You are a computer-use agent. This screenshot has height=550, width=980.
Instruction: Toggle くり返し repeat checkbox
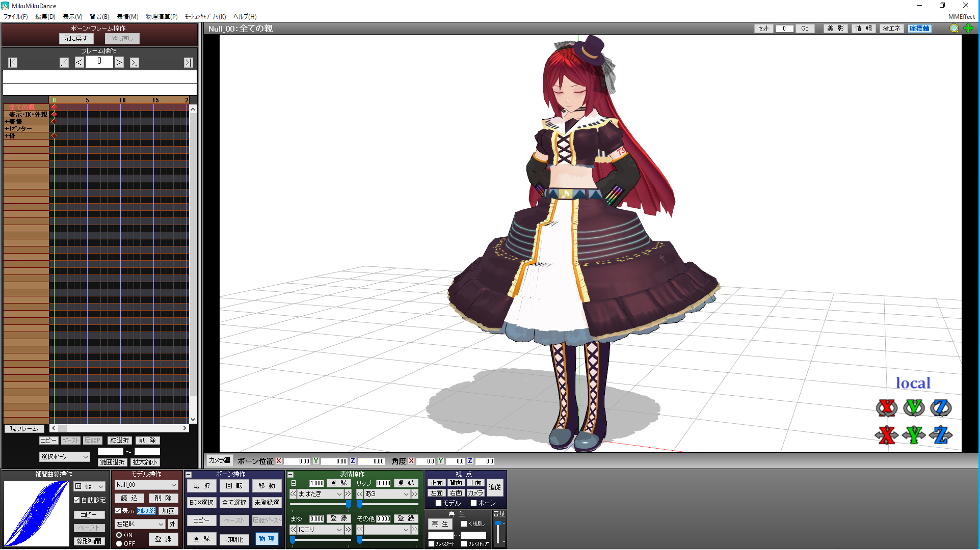464,524
